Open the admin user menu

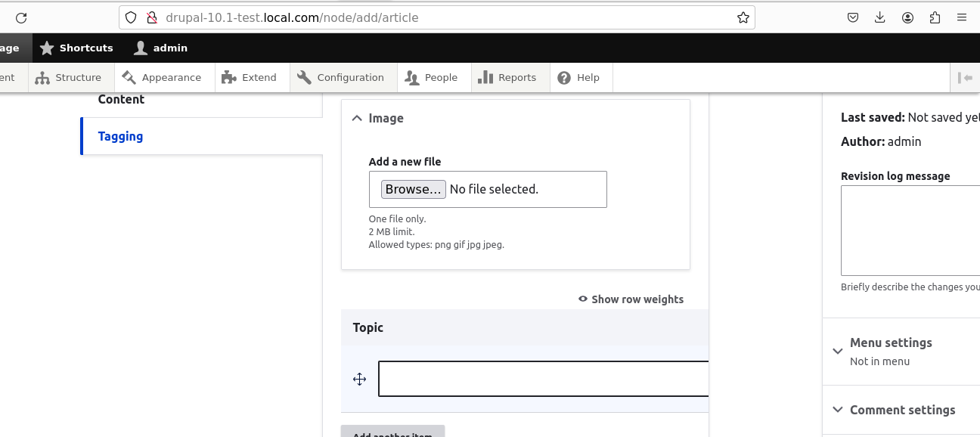tap(160, 48)
